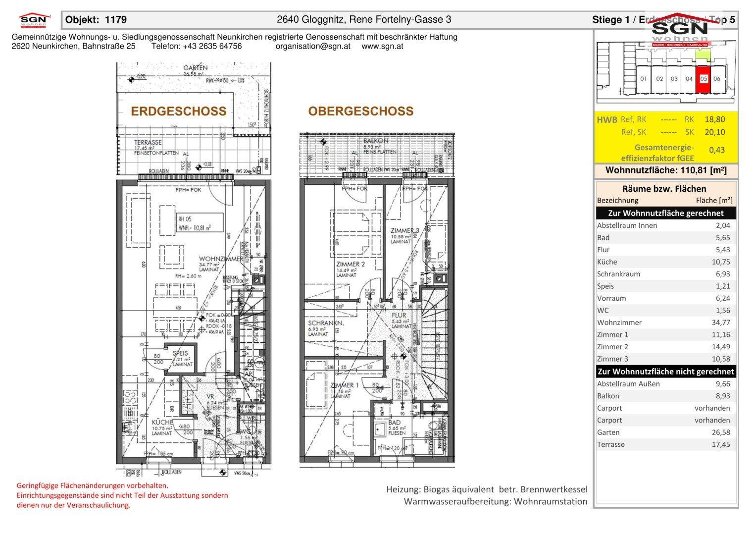This screenshot has height=535, width=756.
Task: Click the 'Abstellraum Innen' table row label
Action: pyautogui.click(x=627, y=225)
